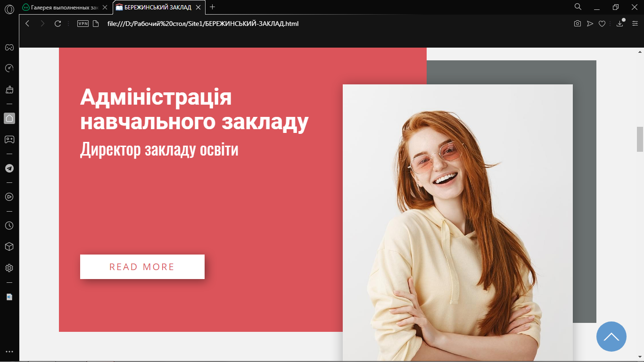Close the БЕРЕЖИНСЬКИЙ ЗАКЛАД tab
The image size is (644, 362).
coord(198,7)
